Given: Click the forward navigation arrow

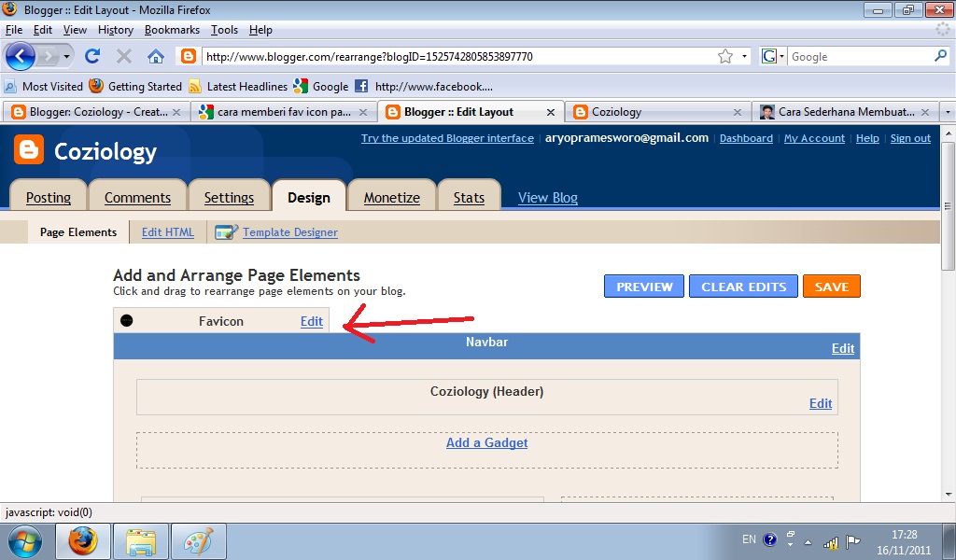Looking at the screenshot, I should pyautogui.click(x=49, y=57).
